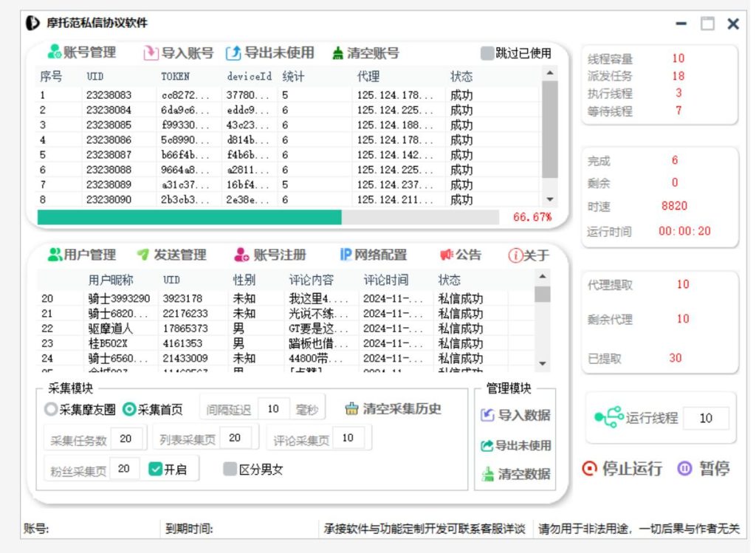The height and width of the screenshot is (553, 756).
Task: Click the 运行线程 input field
Action: point(705,418)
